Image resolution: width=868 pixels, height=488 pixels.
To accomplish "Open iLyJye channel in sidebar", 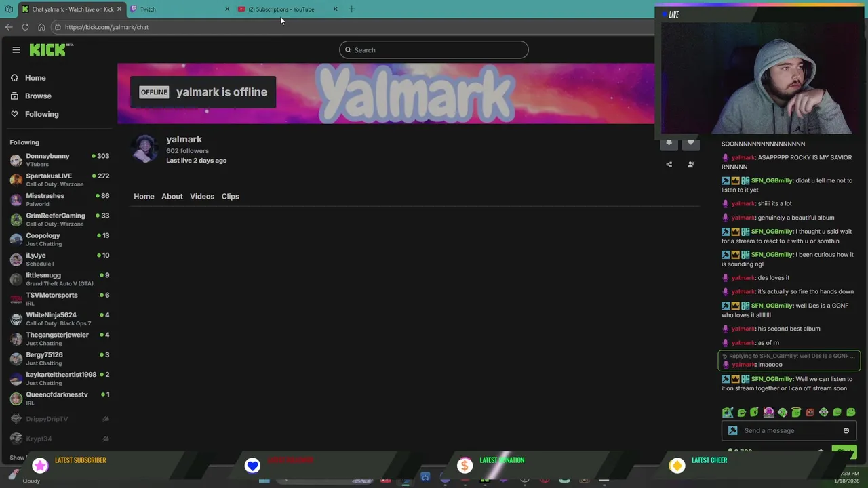I will point(60,259).
